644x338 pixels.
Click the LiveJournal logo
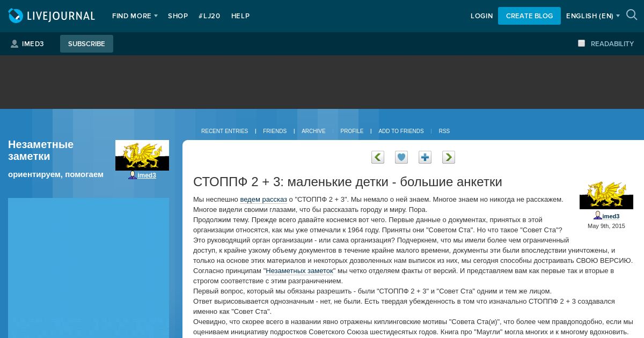click(52, 16)
